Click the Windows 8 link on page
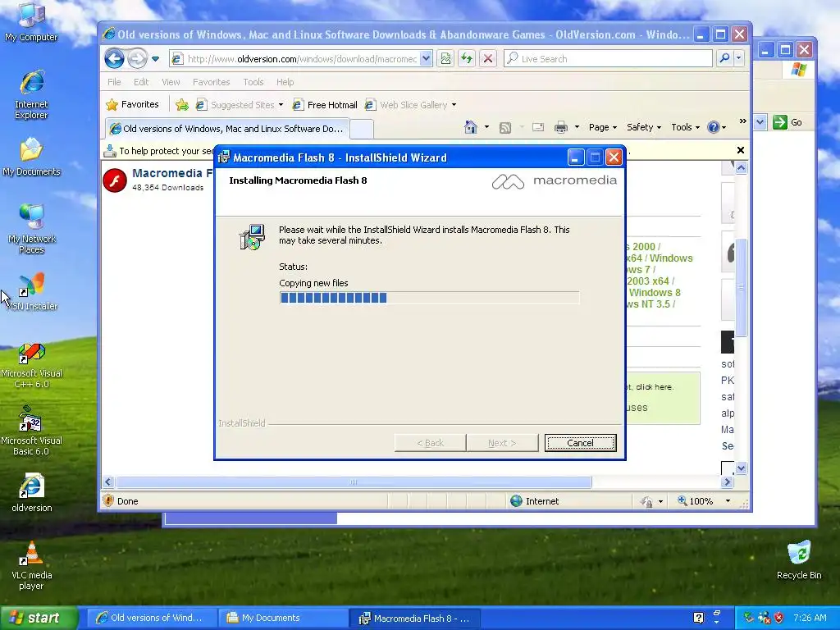The height and width of the screenshot is (630, 840). pos(654,293)
